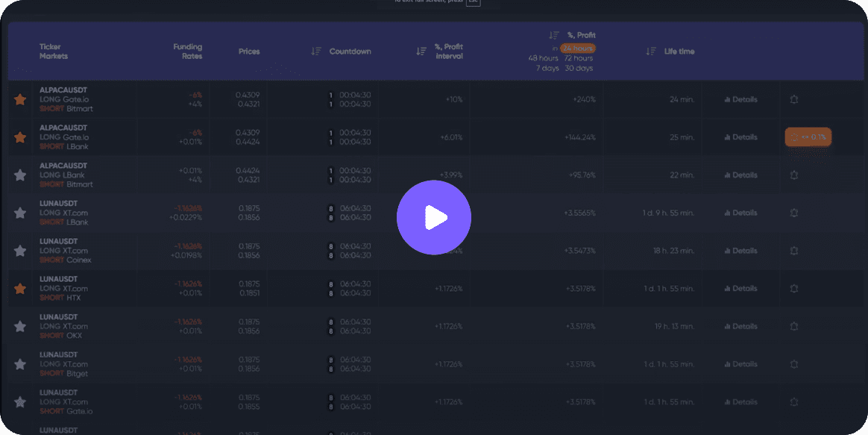Viewport: 868px width, 435px height.
Task: Set alert bell for LUNAUSDT XT.com / LBank
Action: (794, 213)
